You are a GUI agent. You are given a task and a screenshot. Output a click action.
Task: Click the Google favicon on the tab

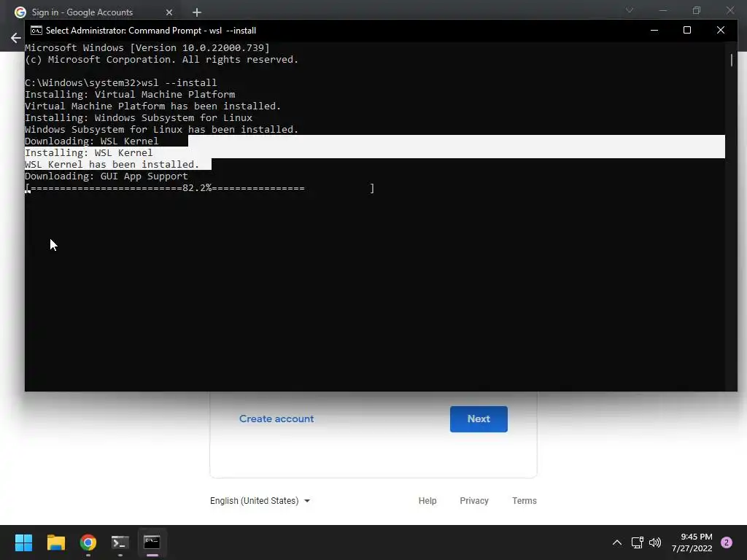tap(20, 12)
